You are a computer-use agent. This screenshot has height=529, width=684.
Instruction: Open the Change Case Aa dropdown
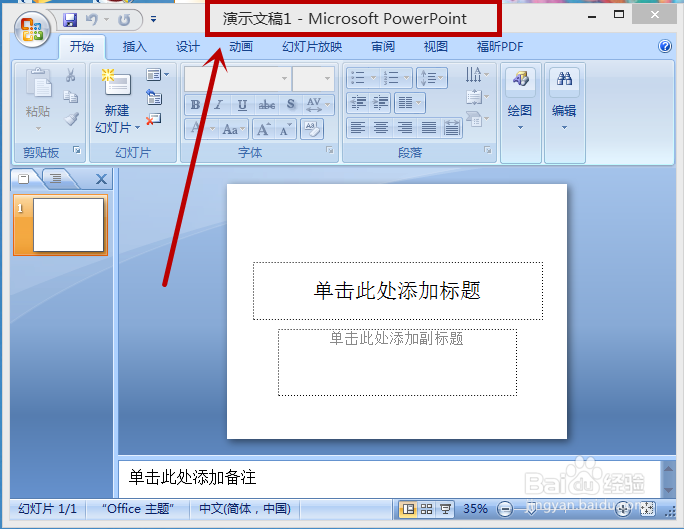tap(233, 129)
